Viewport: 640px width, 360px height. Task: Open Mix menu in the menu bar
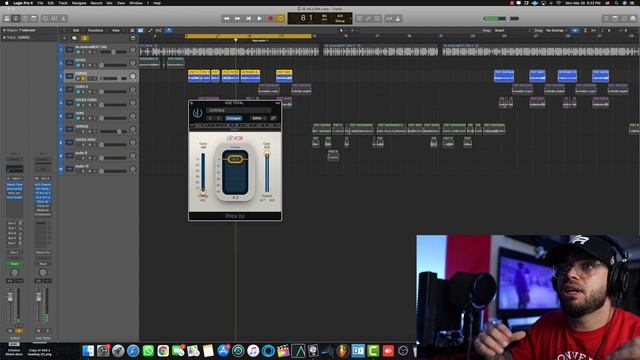click(109, 3)
